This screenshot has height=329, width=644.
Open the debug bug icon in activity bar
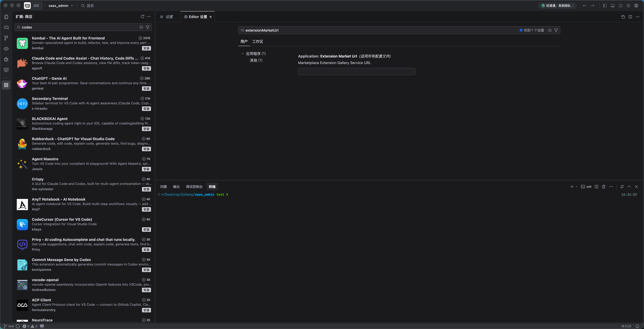(6, 59)
